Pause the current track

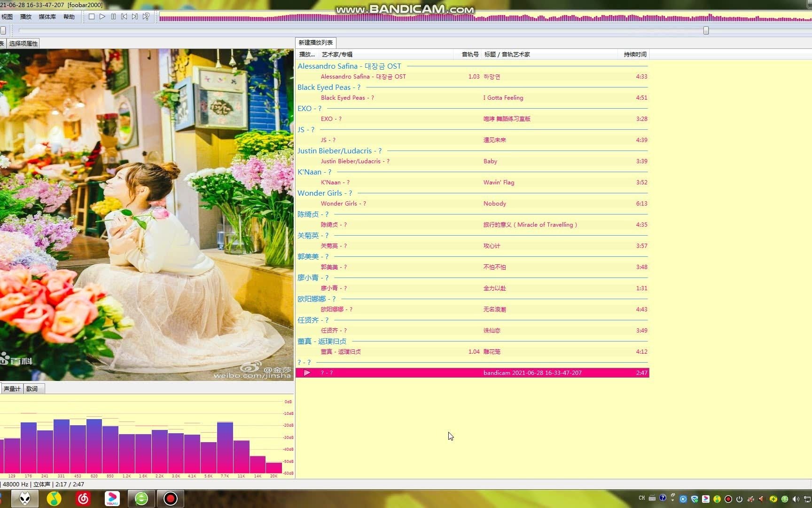[x=113, y=16]
